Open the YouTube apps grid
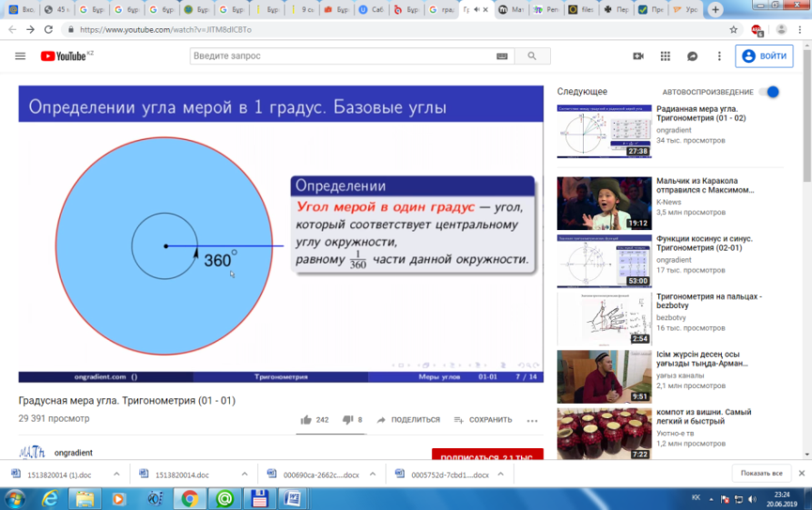Viewport: 812px width, 510px height. click(x=666, y=56)
